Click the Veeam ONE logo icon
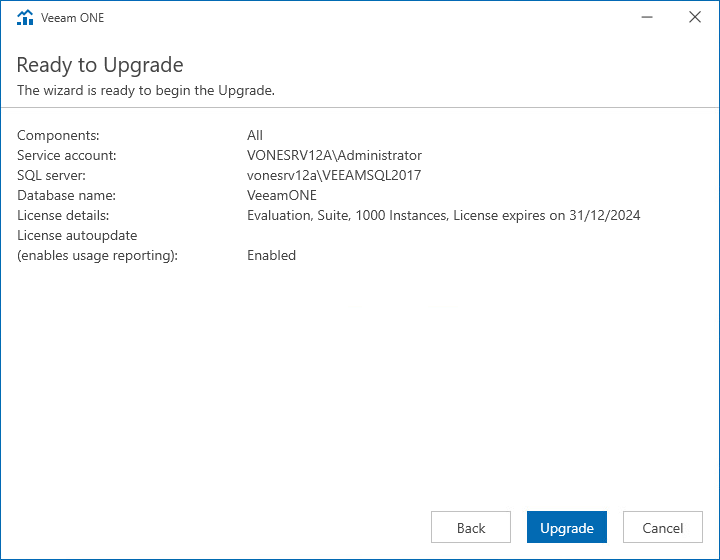720x560 pixels. (x=25, y=17)
